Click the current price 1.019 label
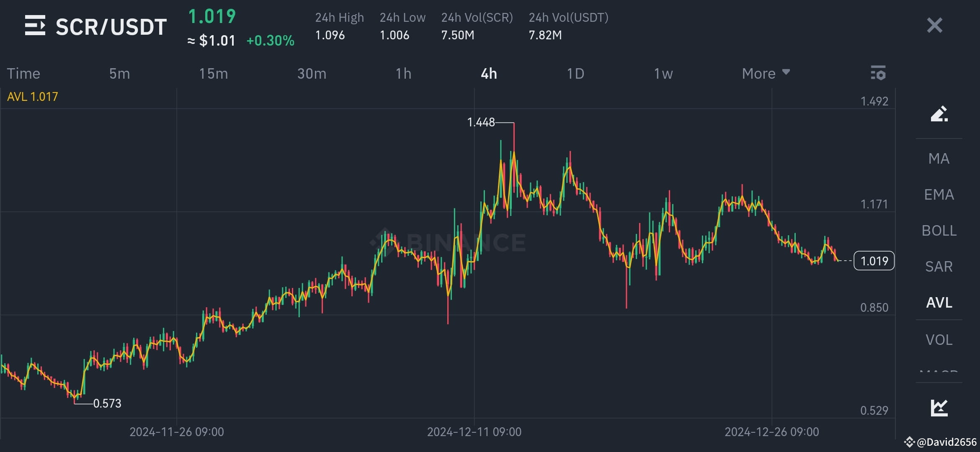Viewport: 980px width, 452px height. (874, 261)
